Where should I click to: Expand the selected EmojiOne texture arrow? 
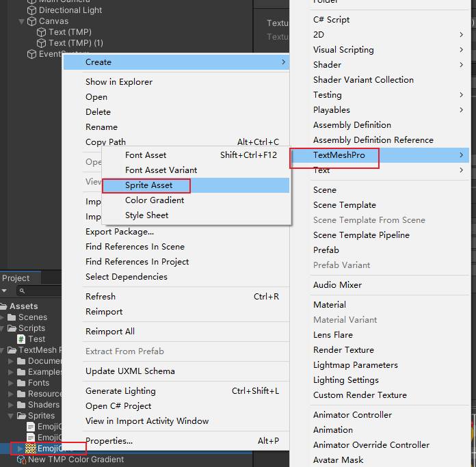pos(20,449)
